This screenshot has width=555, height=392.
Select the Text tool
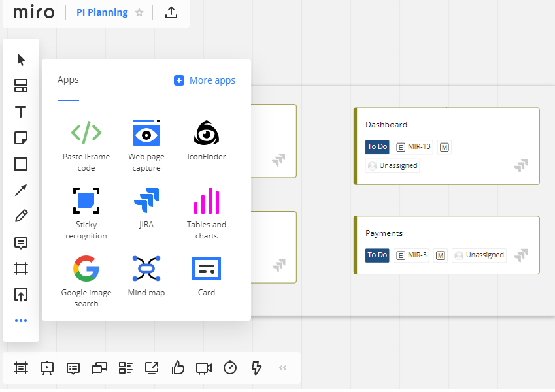[20, 112]
